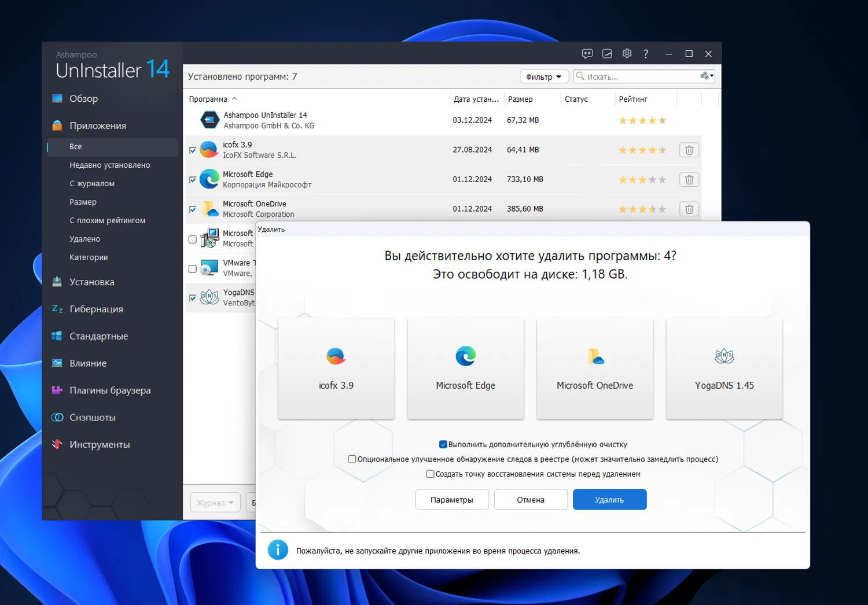This screenshot has width=868, height=605.
Task: Check the VMware row checkbox
Action: click(x=193, y=269)
